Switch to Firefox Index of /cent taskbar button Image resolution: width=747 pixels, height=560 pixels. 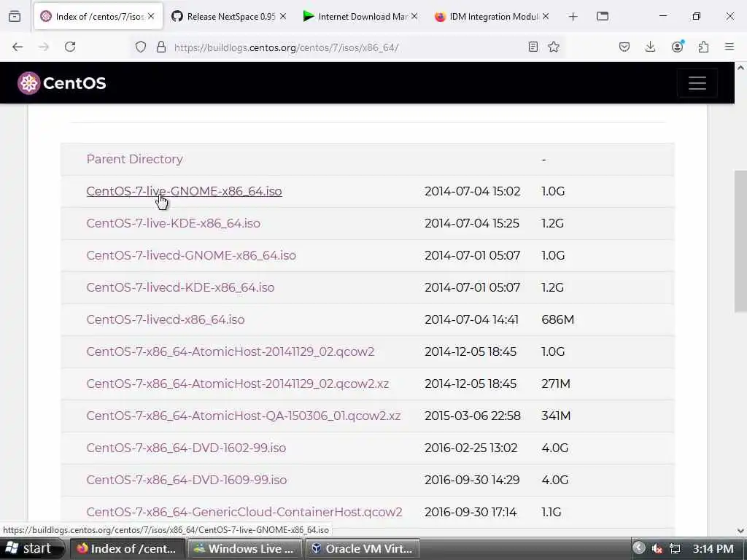(x=128, y=548)
